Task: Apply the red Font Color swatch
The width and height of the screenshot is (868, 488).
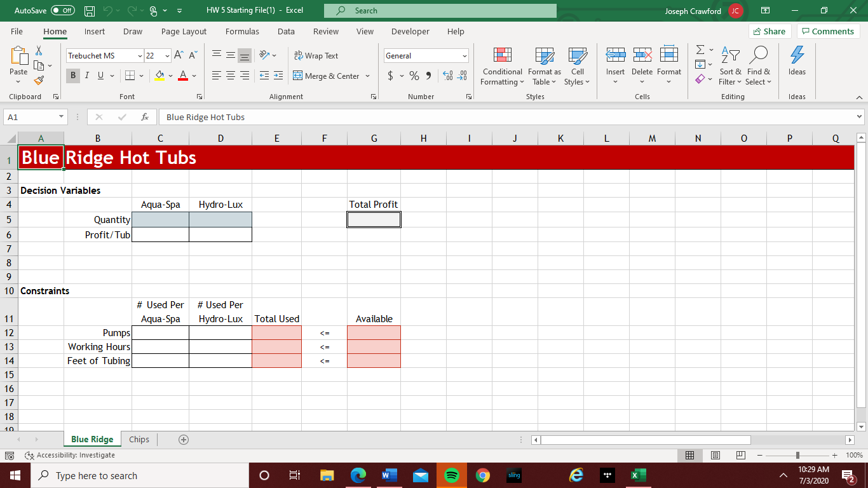Action: (x=183, y=76)
